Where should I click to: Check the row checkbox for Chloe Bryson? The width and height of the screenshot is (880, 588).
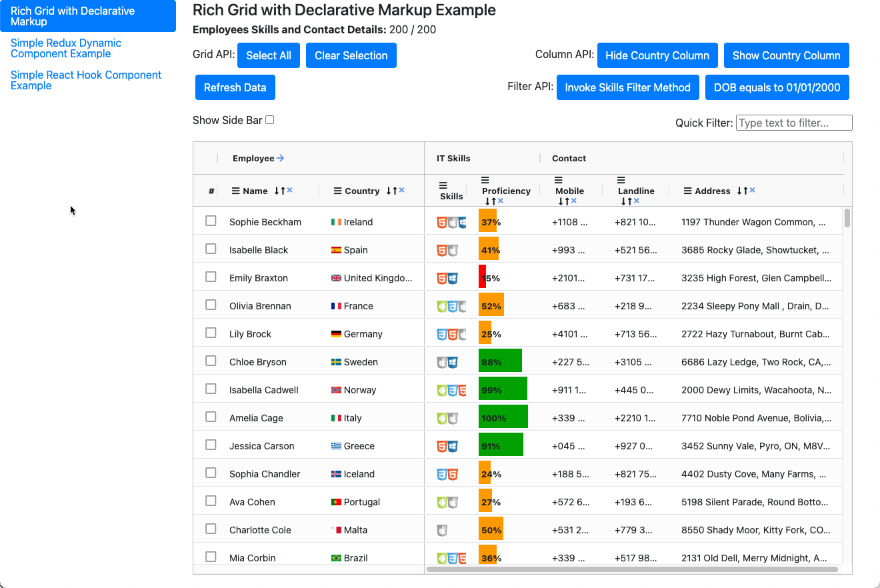(211, 361)
